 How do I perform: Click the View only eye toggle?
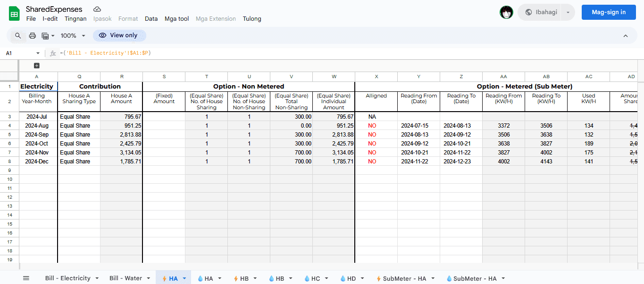tap(119, 35)
